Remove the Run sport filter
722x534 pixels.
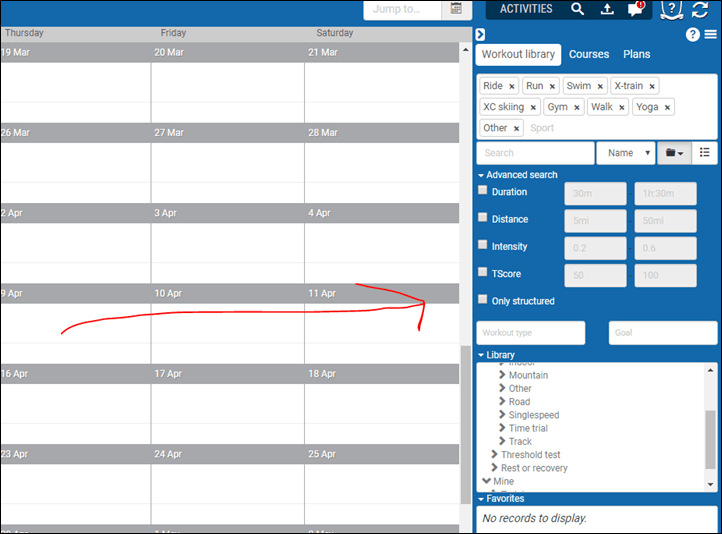tap(552, 87)
